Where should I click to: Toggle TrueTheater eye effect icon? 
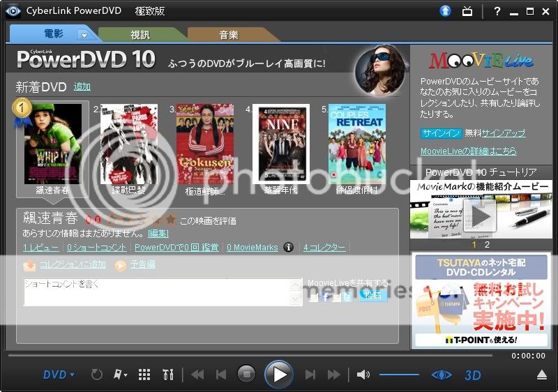pyautogui.click(x=442, y=375)
